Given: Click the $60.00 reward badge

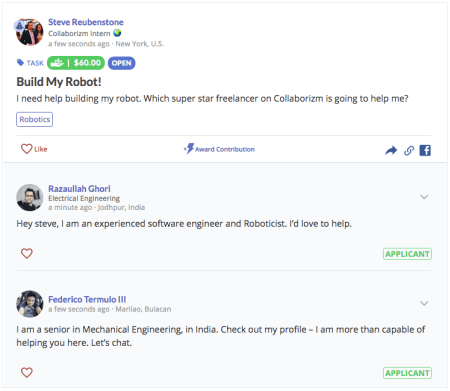Looking at the screenshot, I should pos(76,63).
